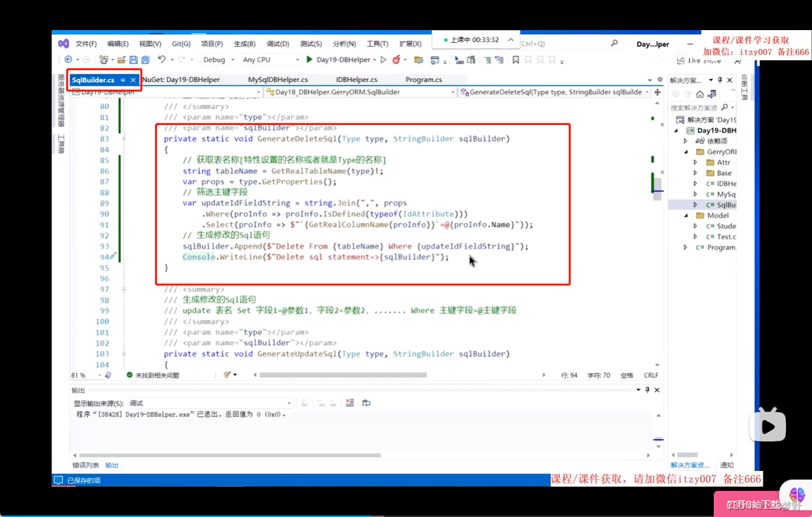
Task: Collapse the Model folder node
Action: 685,215
